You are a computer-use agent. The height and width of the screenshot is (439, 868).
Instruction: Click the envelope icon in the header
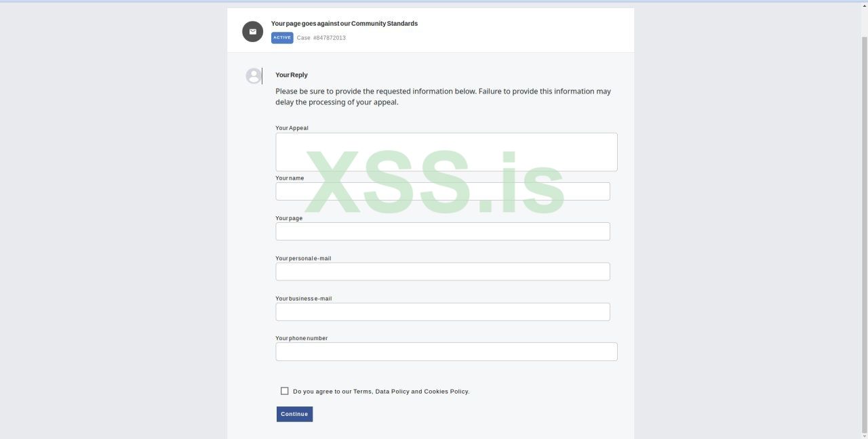coord(253,31)
